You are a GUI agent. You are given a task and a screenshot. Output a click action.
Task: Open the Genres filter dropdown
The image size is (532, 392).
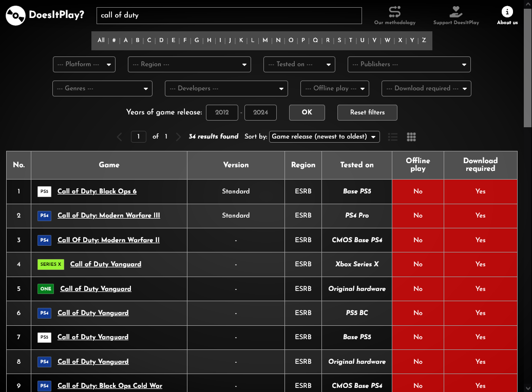pyautogui.click(x=103, y=88)
